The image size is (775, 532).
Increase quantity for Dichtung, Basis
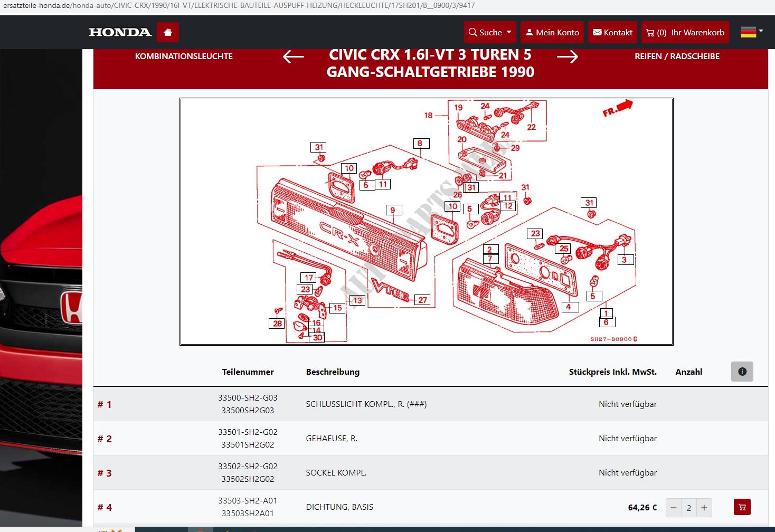(x=704, y=508)
